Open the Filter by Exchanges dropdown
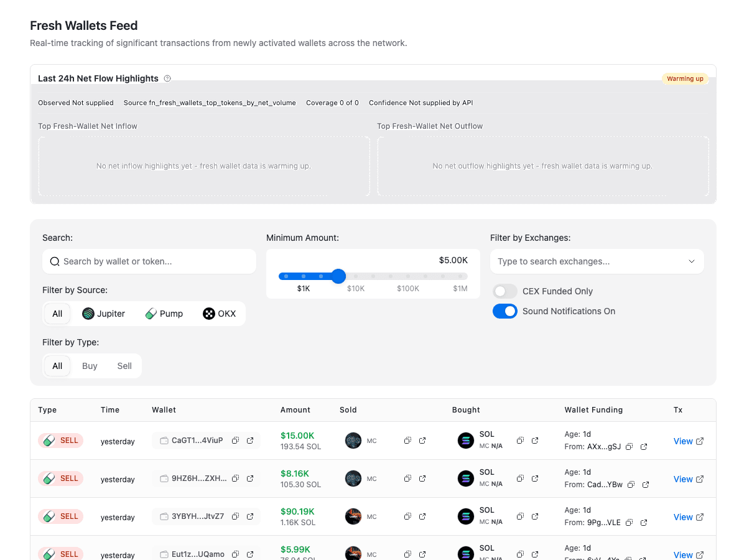The image size is (734, 560). 597,261
